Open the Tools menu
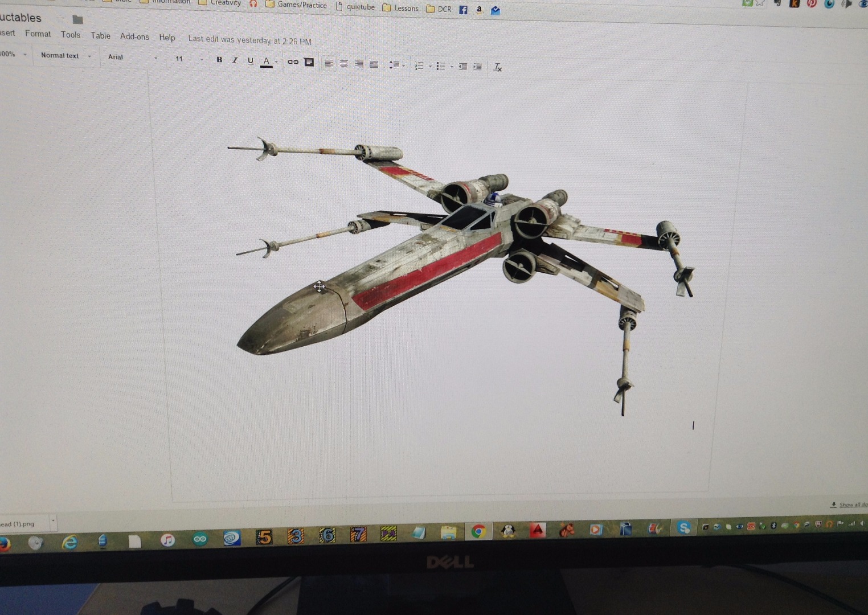The width and height of the screenshot is (868, 615). [71, 35]
